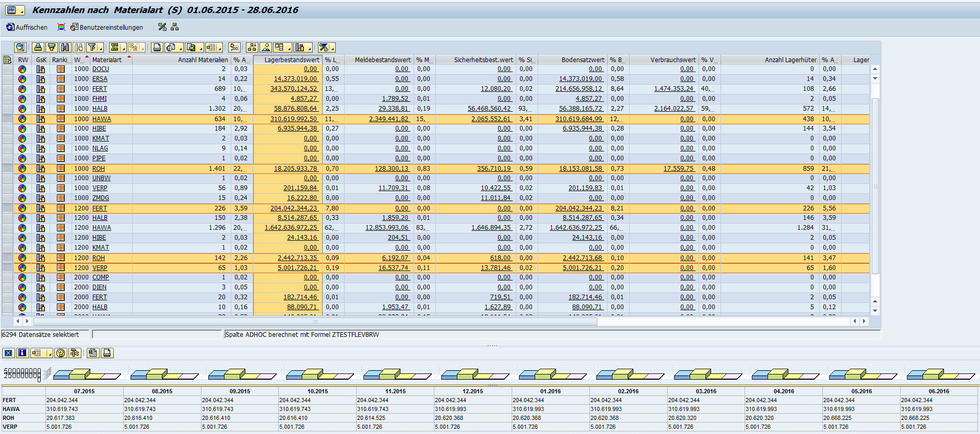Close the chart panel with the X icon
Image resolution: width=980 pixels, height=434 pixels.
click(x=8, y=353)
